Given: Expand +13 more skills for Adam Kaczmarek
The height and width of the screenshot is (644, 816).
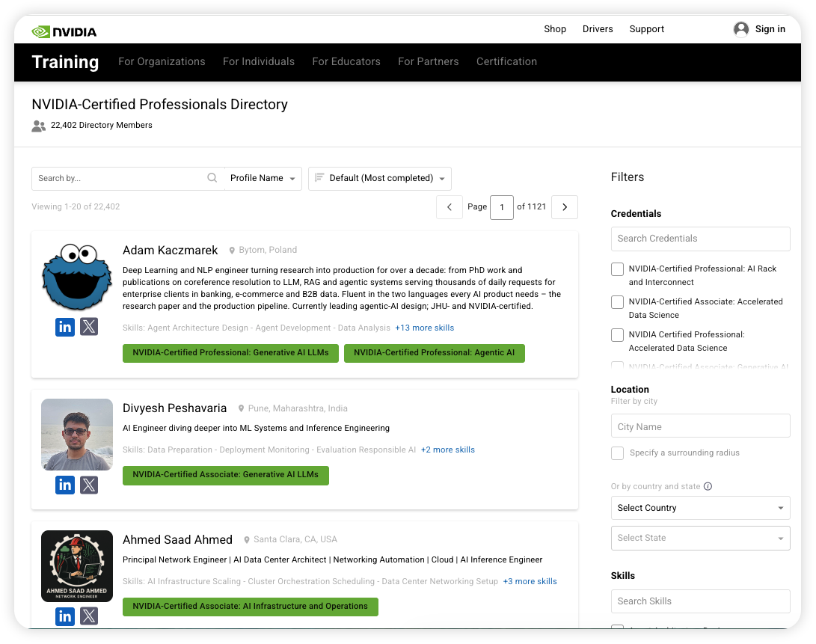Looking at the screenshot, I should pyautogui.click(x=425, y=328).
